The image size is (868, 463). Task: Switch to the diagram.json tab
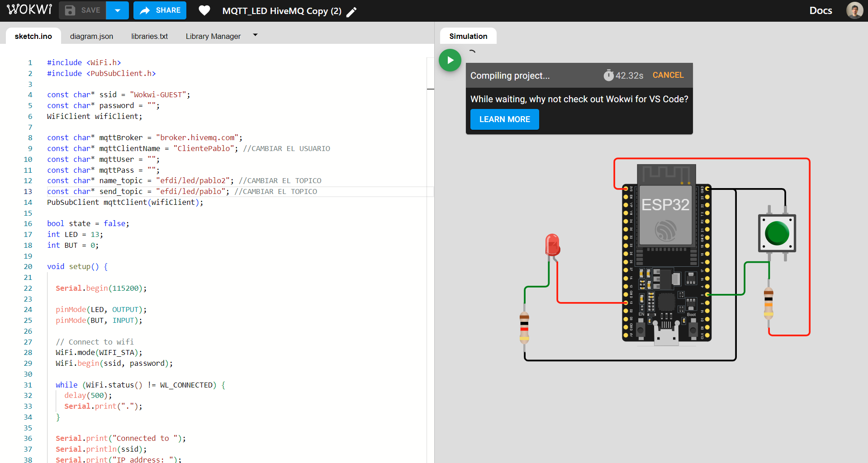91,36
